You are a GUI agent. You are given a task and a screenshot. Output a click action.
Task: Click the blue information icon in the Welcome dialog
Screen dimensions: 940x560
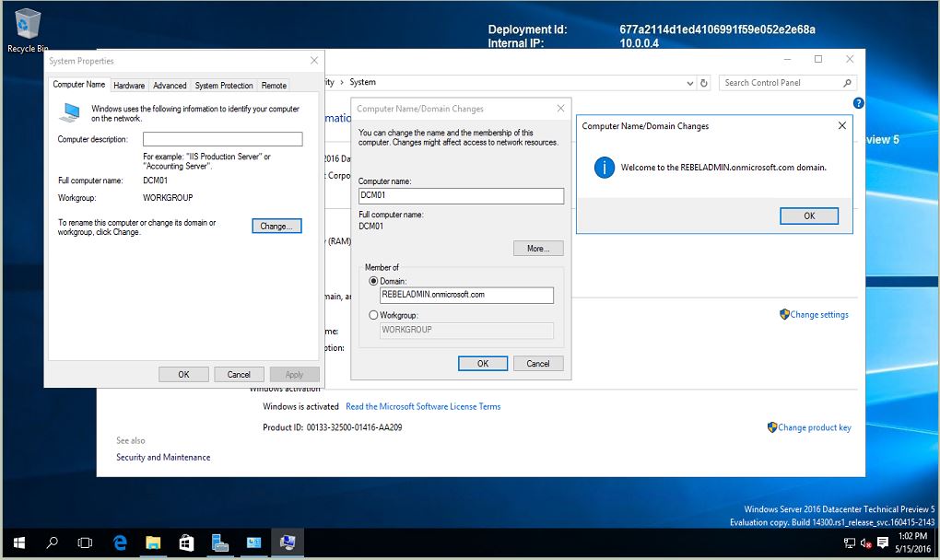click(x=605, y=167)
